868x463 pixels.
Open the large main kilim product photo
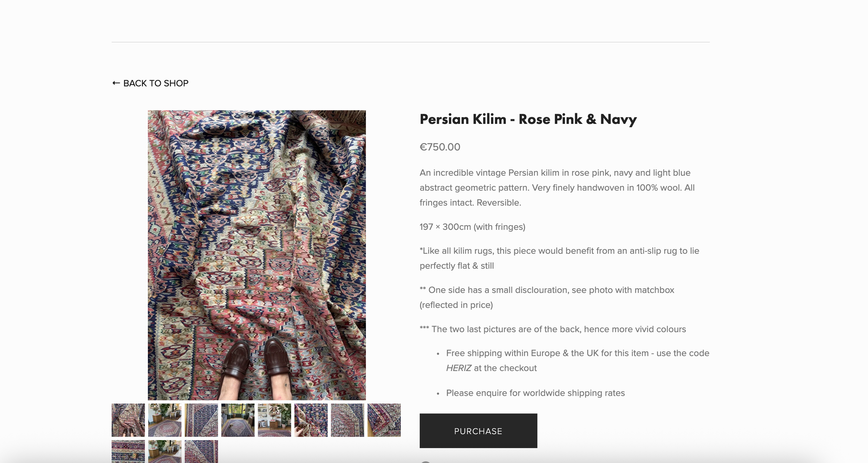257,255
